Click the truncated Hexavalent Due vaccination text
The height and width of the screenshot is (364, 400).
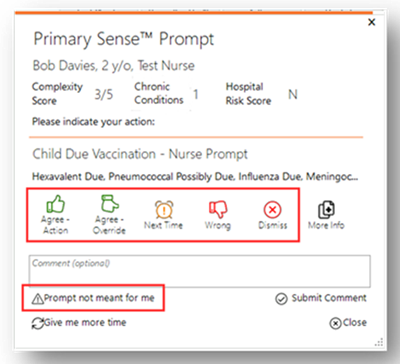pos(195,176)
